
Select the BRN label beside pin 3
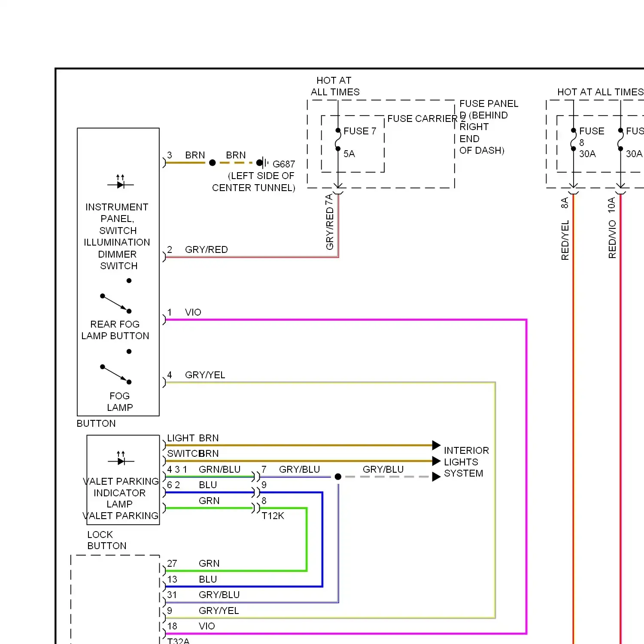tap(195, 155)
